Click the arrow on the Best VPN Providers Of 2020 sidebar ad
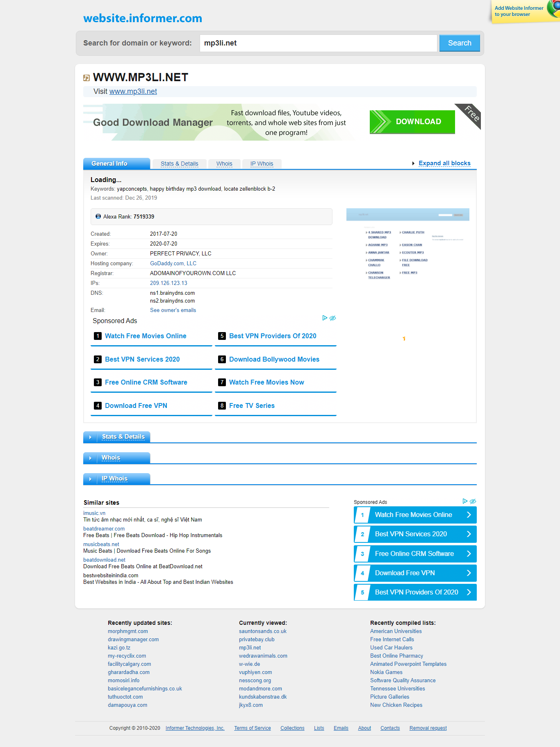Viewport: 560px width, 747px height. click(x=469, y=592)
